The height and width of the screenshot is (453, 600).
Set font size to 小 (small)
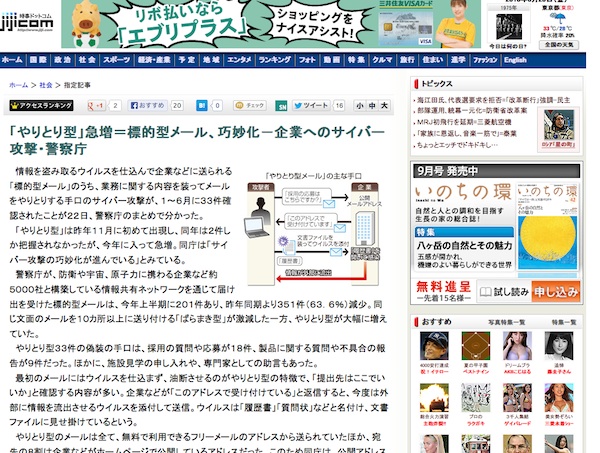(359, 105)
